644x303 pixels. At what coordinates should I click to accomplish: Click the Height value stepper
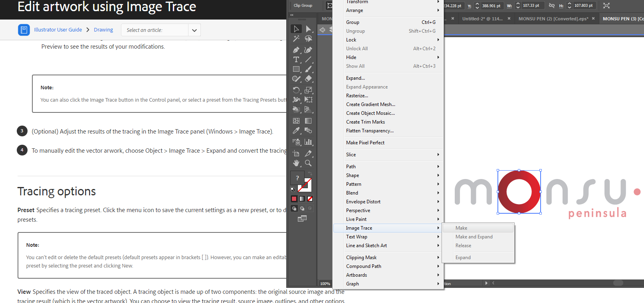[569, 6]
